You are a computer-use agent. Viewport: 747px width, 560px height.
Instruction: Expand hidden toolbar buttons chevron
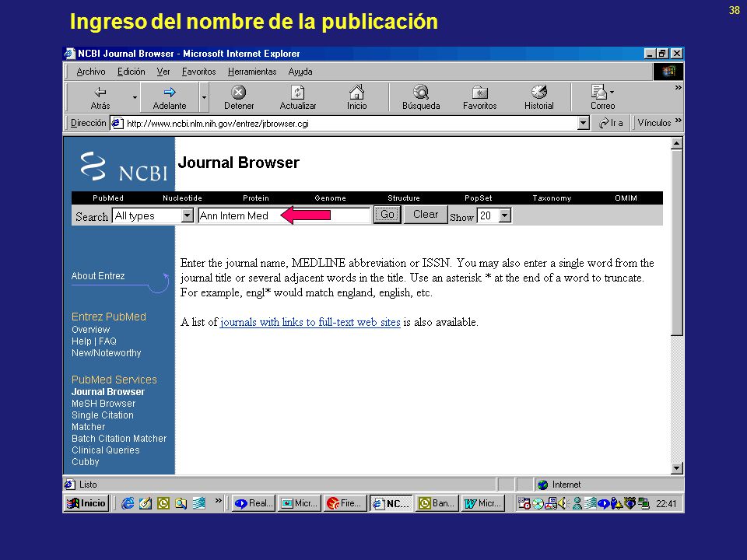click(x=678, y=88)
